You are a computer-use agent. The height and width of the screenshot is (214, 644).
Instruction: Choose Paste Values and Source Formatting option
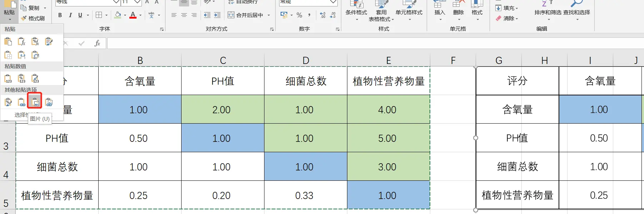(35, 79)
